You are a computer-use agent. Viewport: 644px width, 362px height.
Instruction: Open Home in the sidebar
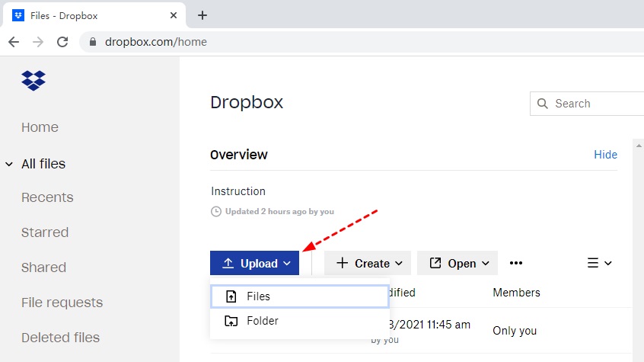[x=40, y=127]
